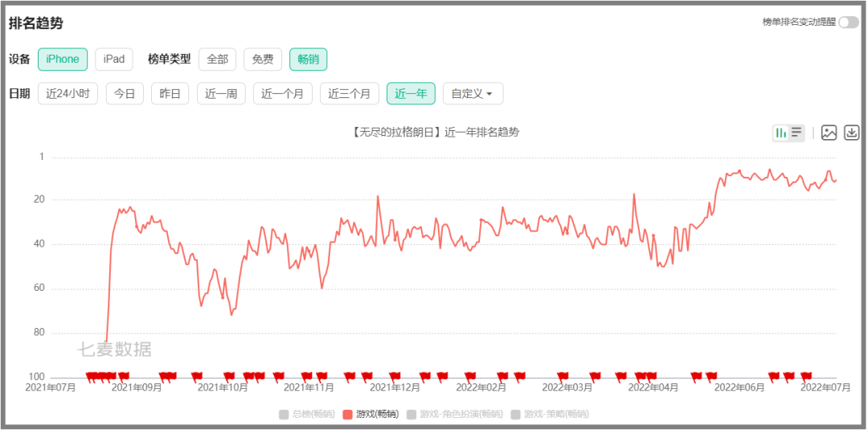Screen dimensions: 868x430
Task: Choose 全部 chart type
Action: tap(217, 59)
